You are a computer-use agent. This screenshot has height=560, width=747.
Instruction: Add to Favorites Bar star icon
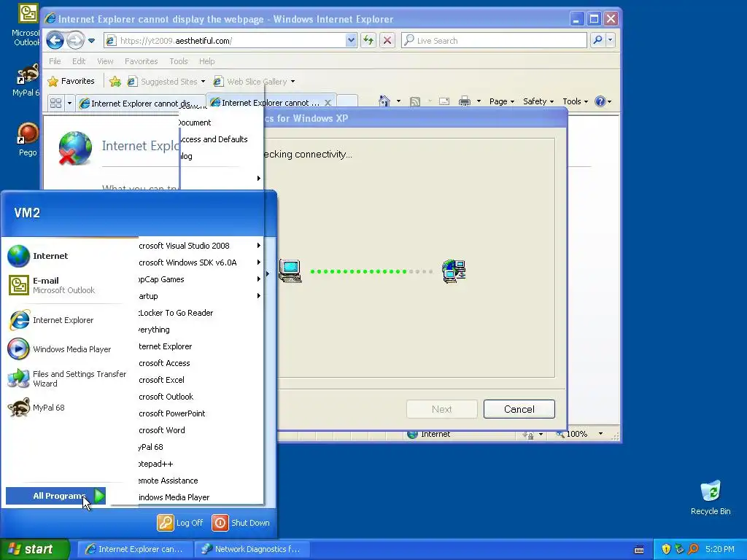[x=115, y=82]
